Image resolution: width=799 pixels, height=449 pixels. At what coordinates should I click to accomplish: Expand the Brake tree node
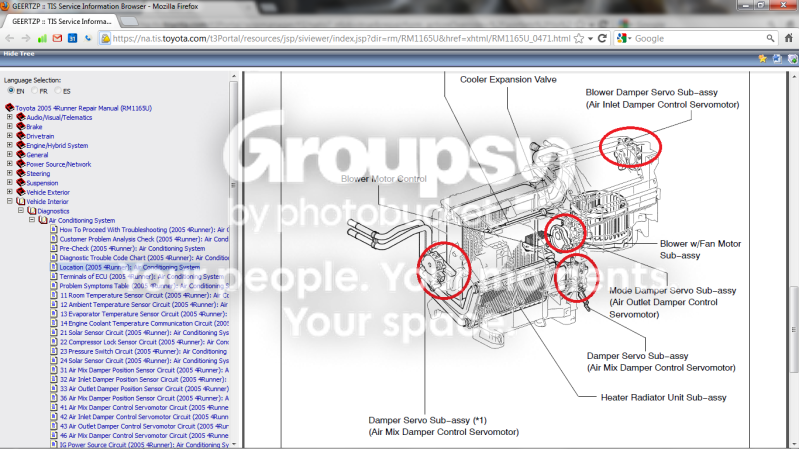[9, 126]
